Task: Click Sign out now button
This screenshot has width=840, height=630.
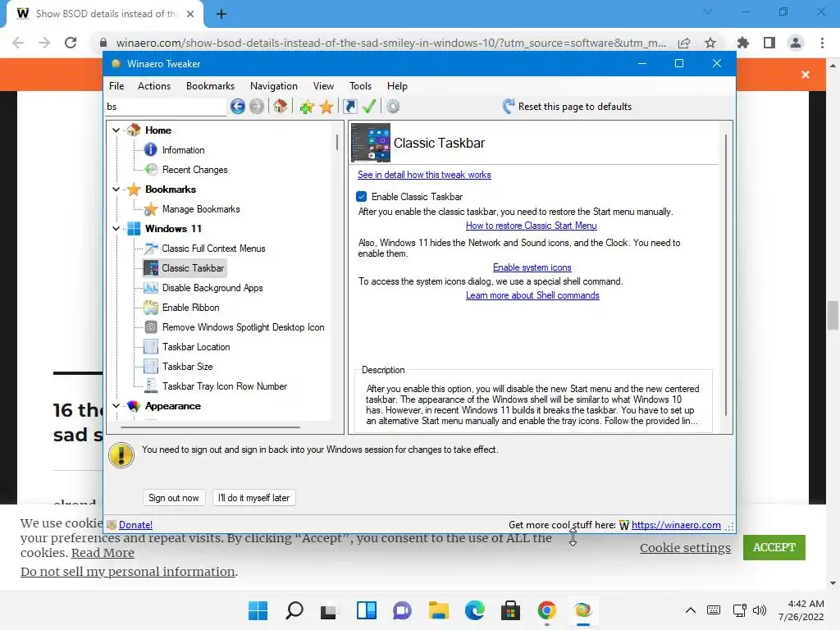Action: click(174, 498)
